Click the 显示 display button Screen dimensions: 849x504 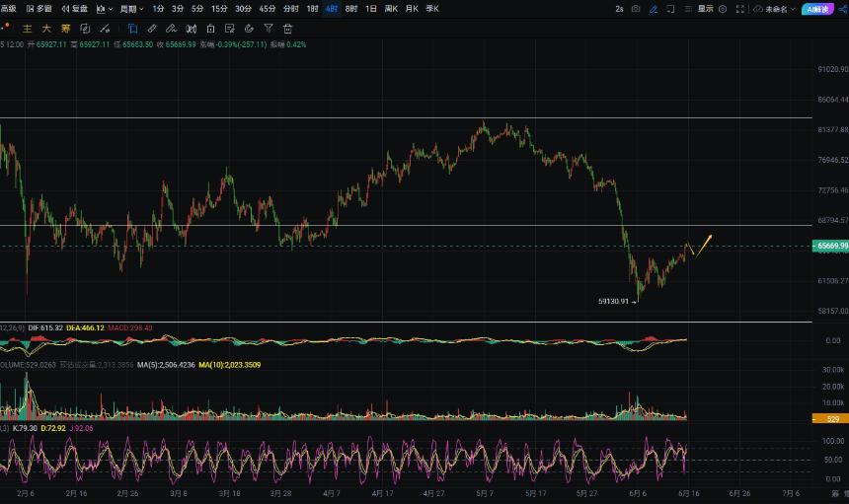coord(705,9)
